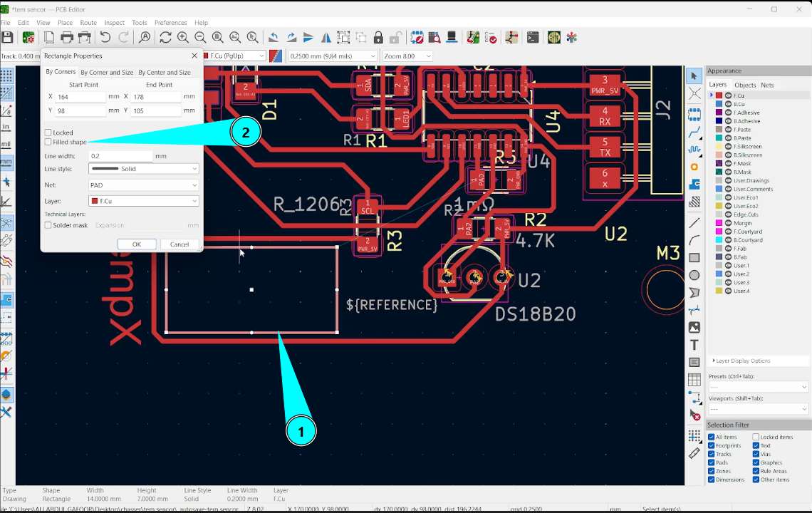
Task: Enable the Solder mask checkbox
Action: click(x=48, y=225)
